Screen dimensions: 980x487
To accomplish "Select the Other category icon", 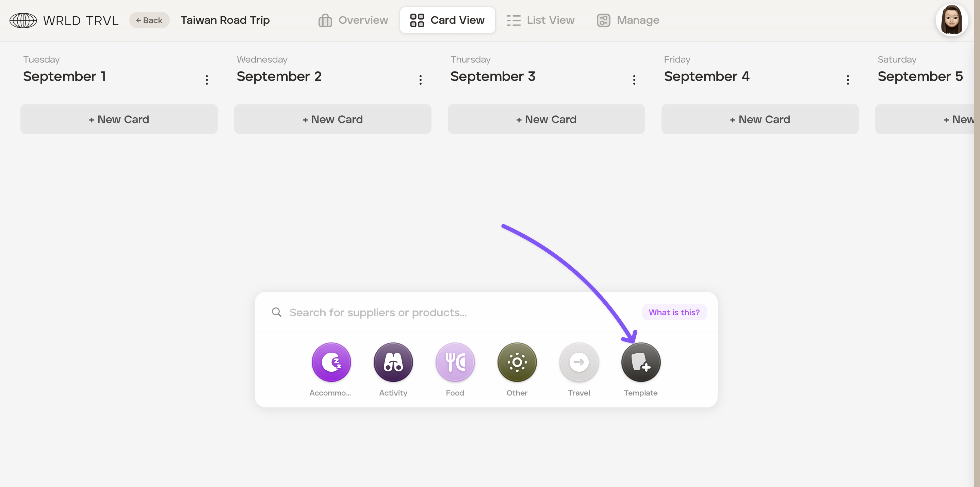I will click(517, 362).
